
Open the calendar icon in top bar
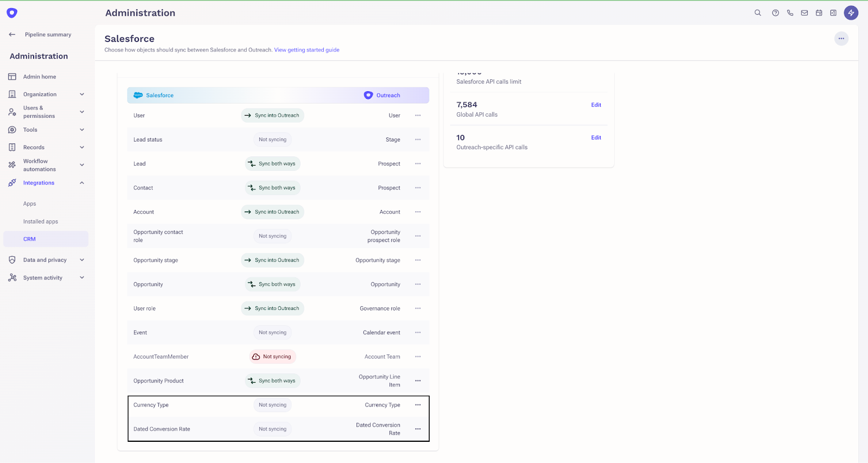[x=819, y=13]
